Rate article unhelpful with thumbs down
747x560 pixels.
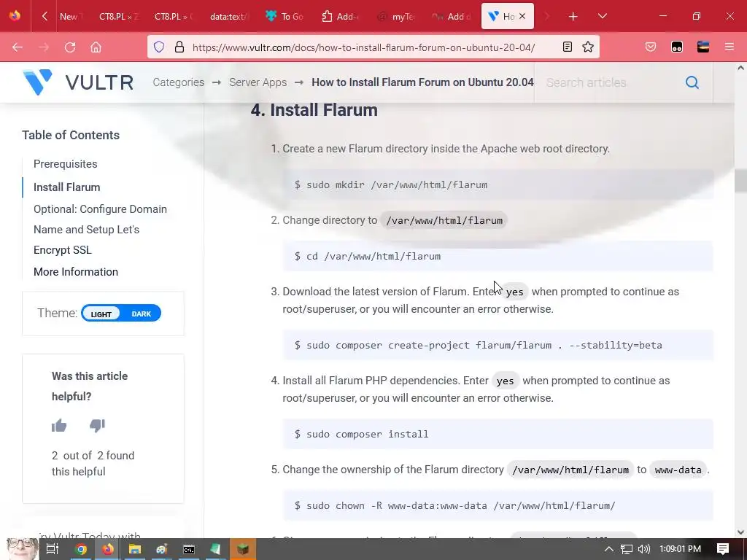[x=97, y=425]
